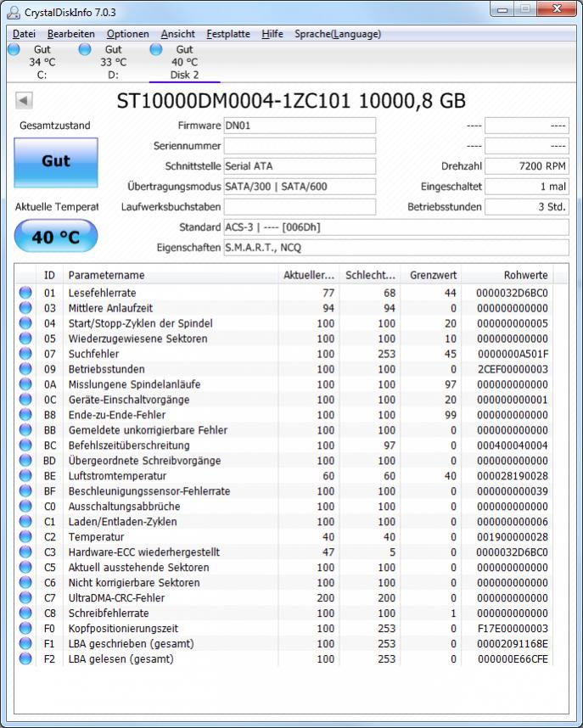Click status orb for Ende-zu-Ende-Fehler
Image resolution: width=583 pixels, height=728 pixels.
point(25,415)
